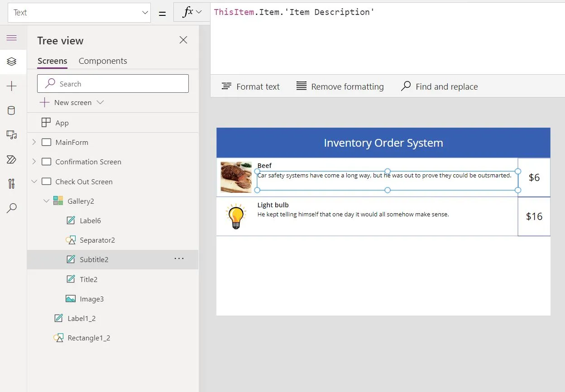The image size is (565, 392).
Task: Expand the MainForm screen node
Action: 34,142
